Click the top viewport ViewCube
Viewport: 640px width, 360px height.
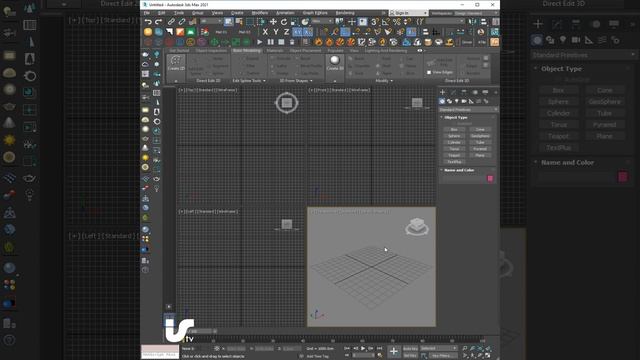tap(287, 102)
